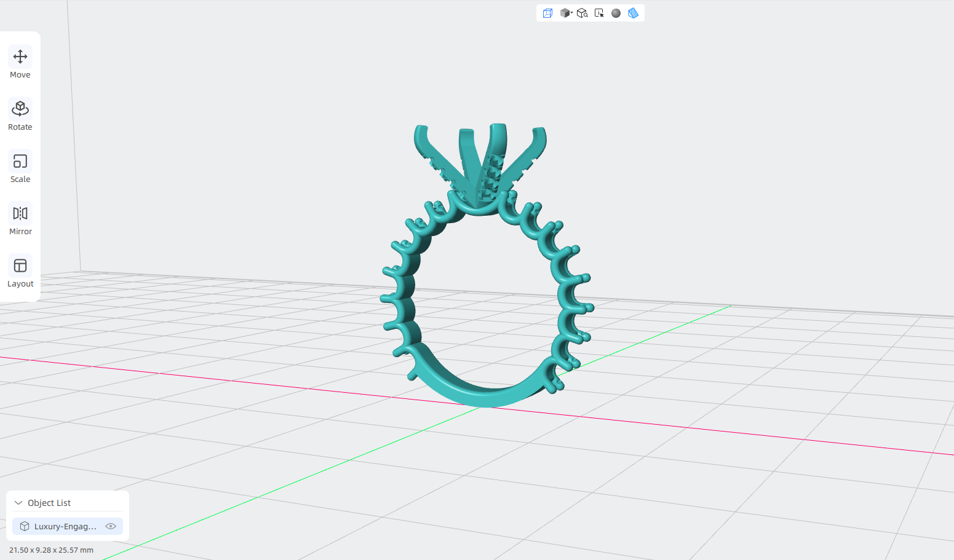The height and width of the screenshot is (560, 954).
Task: Open the Layout tool
Action: (x=20, y=272)
